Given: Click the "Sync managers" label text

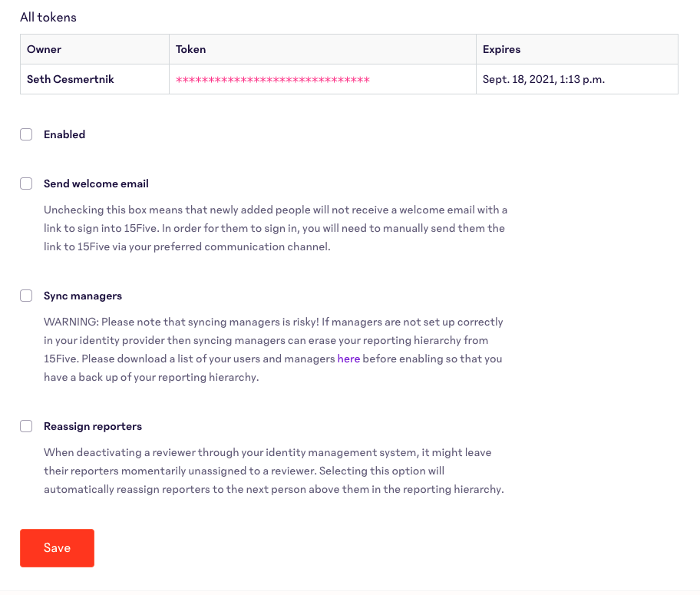Looking at the screenshot, I should point(83,296).
